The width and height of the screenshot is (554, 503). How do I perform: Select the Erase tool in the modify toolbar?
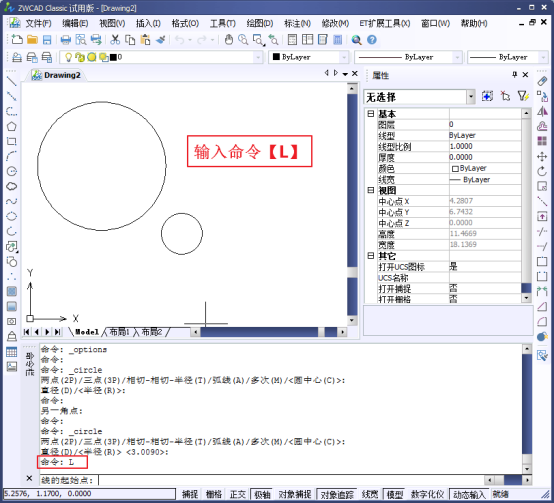point(542,81)
